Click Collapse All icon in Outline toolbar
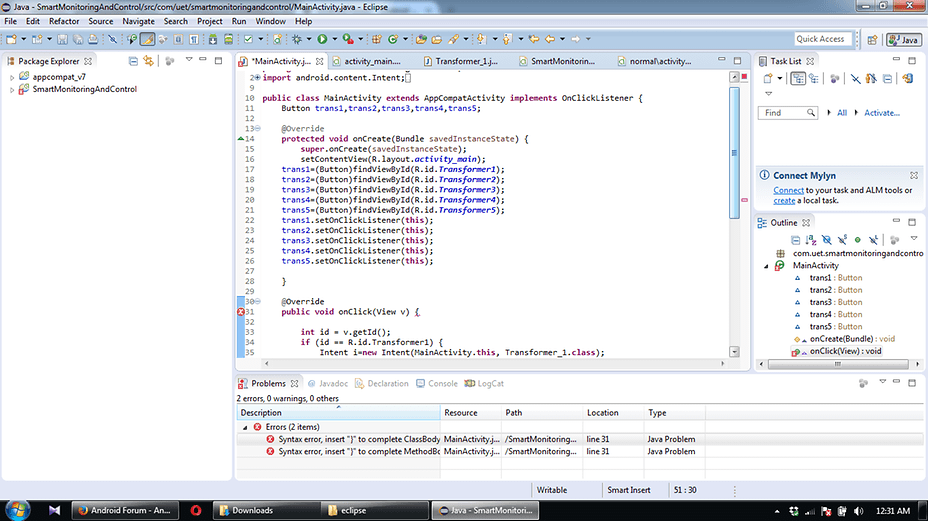 coord(795,240)
